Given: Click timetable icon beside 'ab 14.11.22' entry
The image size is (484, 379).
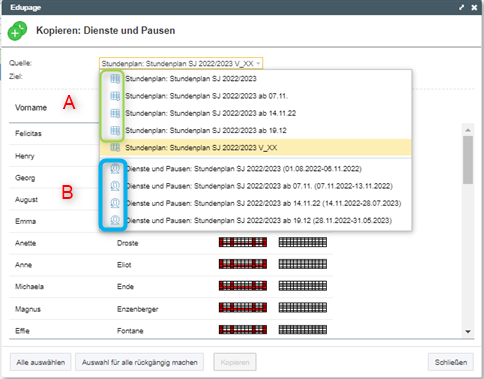Looking at the screenshot, I should pyautogui.click(x=115, y=113).
